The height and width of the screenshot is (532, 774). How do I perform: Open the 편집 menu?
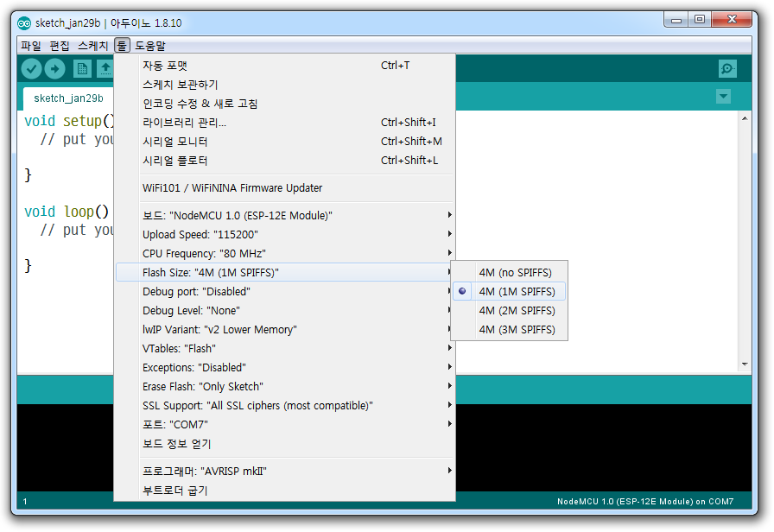60,46
